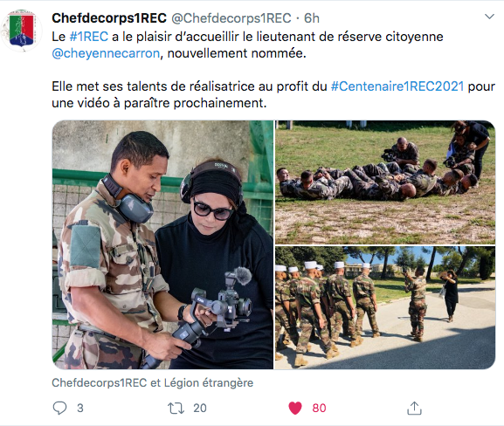
Task: Open photo of marching legionnaires in white kepis
Action: [385, 308]
